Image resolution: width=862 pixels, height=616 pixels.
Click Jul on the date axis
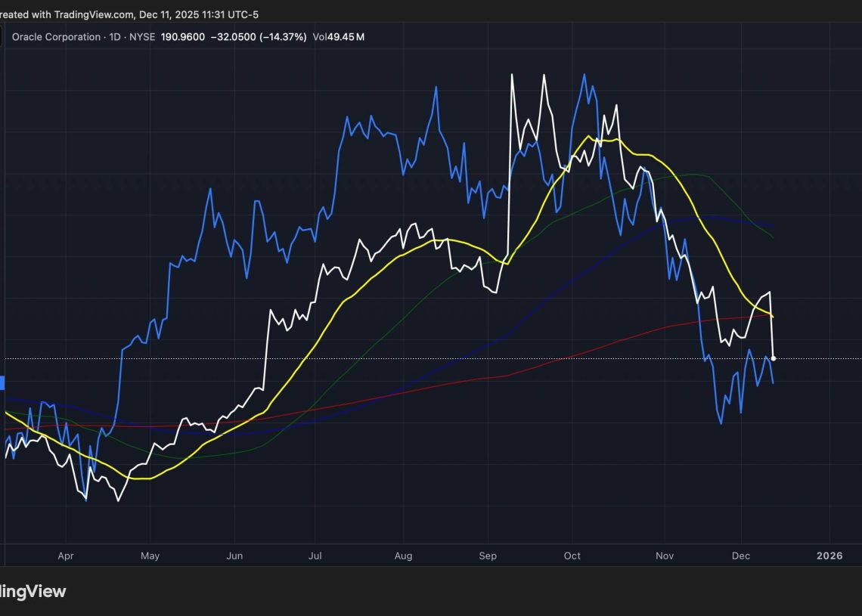315,556
